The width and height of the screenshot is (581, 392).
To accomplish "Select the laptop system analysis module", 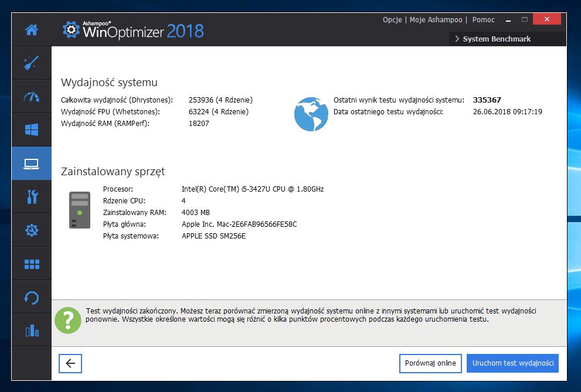I will [32, 163].
